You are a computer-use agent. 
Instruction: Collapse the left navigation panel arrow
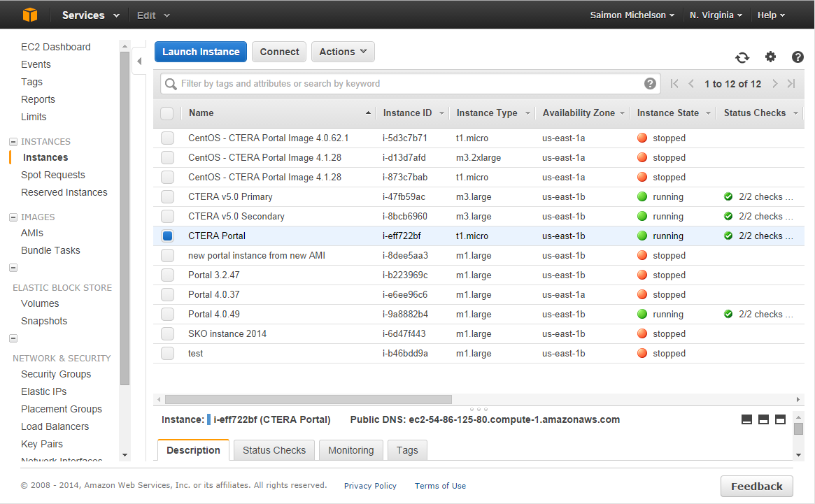click(139, 62)
